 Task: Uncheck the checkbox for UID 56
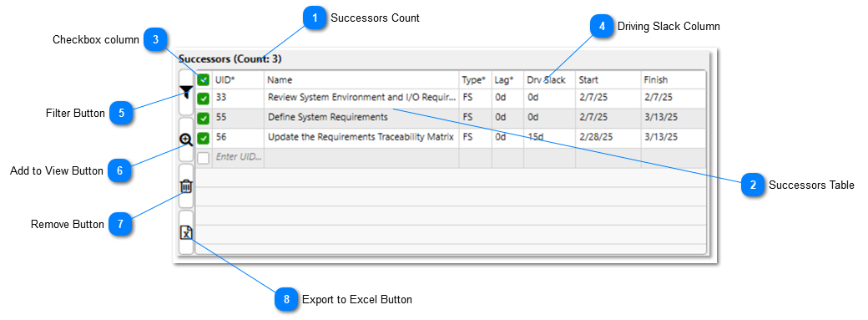(204, 138)
